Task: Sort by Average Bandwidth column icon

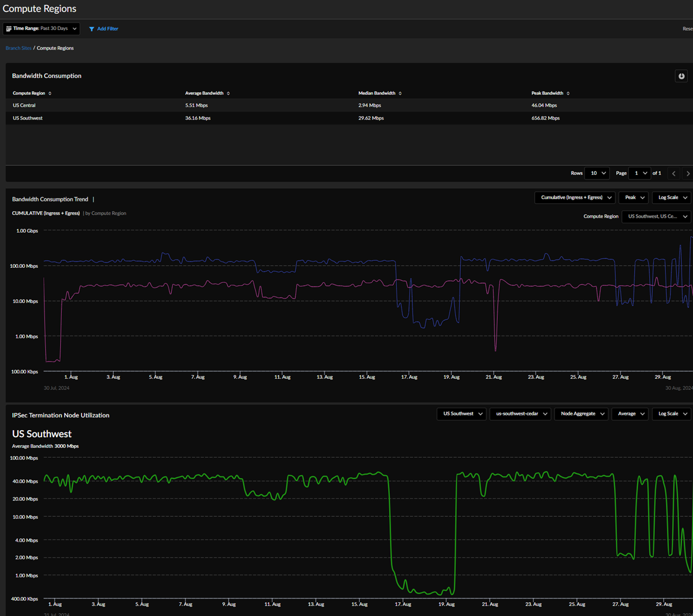Action: (228, 94)
